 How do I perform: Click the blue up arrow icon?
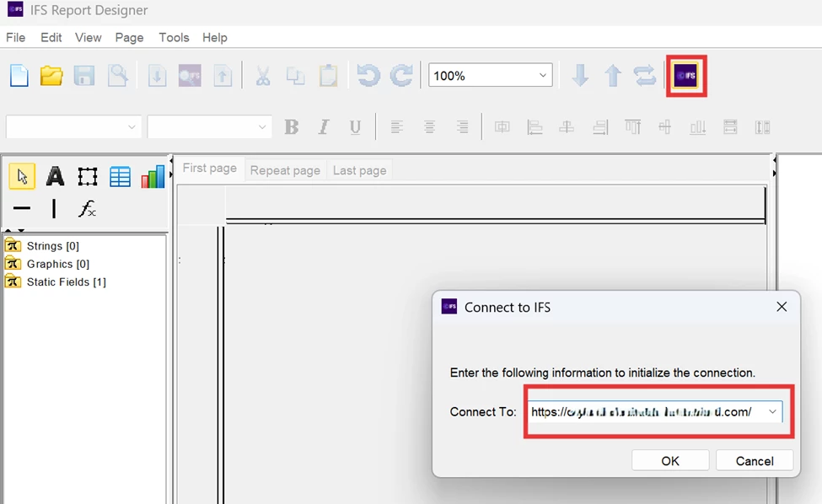point(613,76)
